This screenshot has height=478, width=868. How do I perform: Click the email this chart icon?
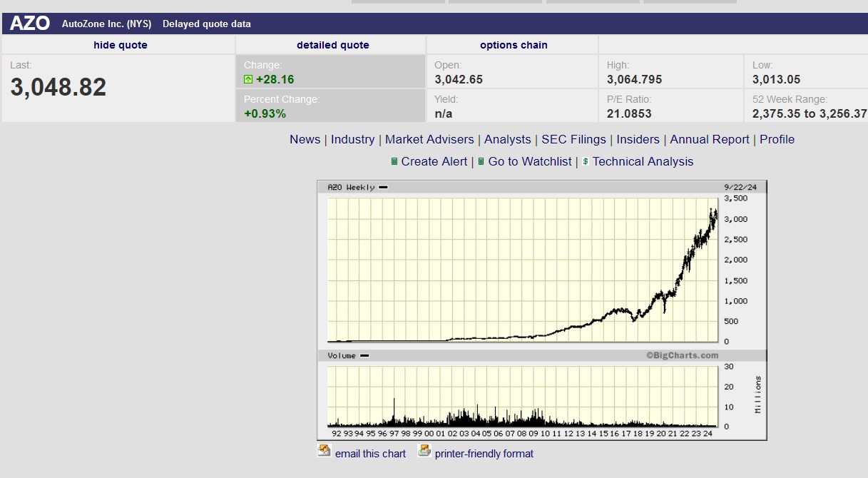(325, 451)
